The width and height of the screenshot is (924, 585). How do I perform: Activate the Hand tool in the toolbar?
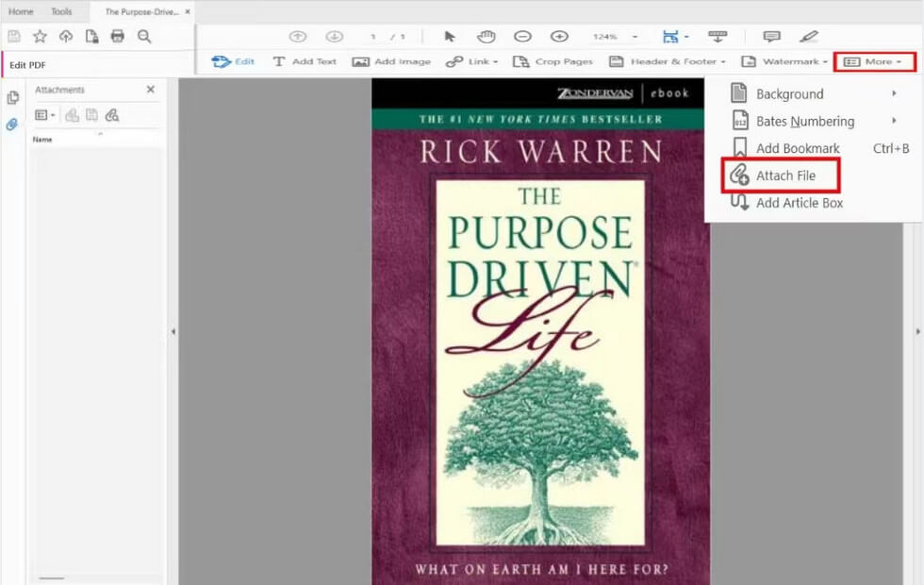coord(486,37)
